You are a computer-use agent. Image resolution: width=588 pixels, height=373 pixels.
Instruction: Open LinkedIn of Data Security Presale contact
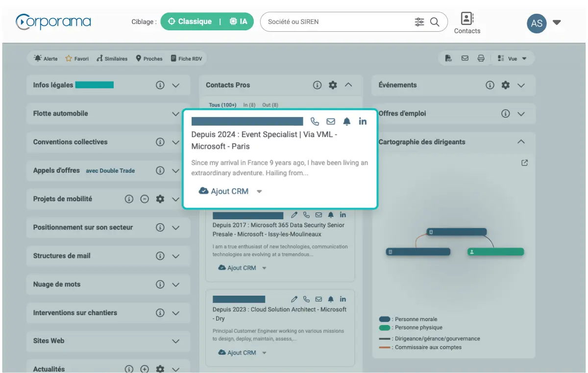(x=343, y=215)
